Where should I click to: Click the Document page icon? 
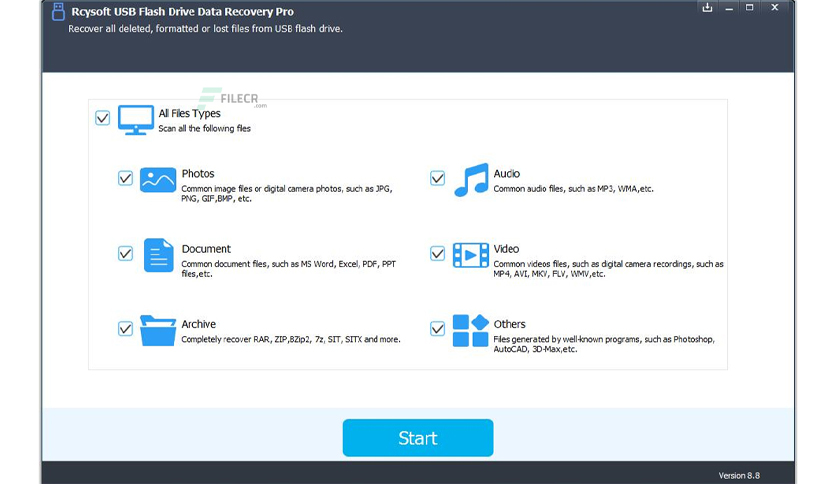point(158,255)
